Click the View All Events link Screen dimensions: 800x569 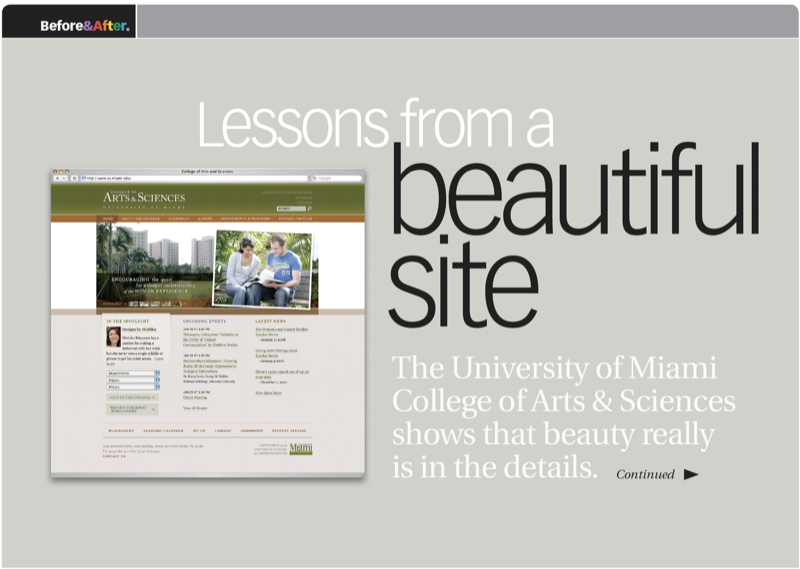coord(194,409)
